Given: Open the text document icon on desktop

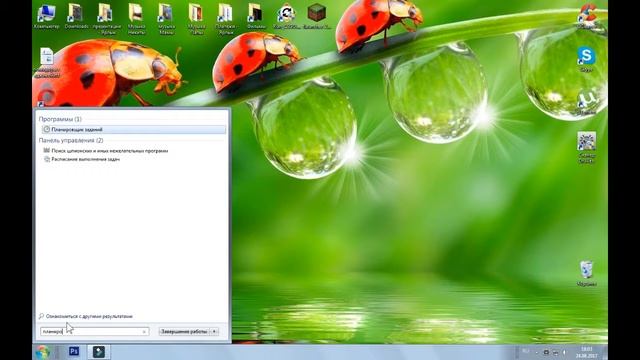Looking at the screenshot, I should (47, 62).
